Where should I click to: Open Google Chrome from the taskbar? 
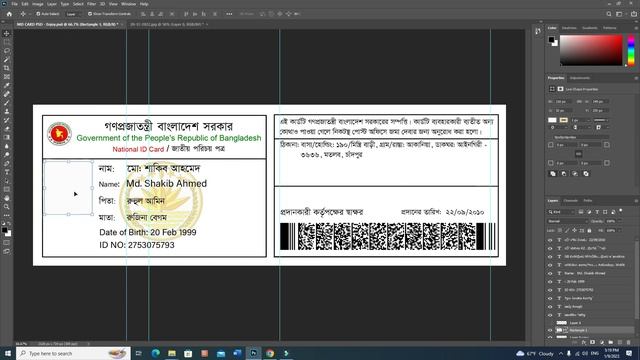pyautogui.click(x=270, y=353)
